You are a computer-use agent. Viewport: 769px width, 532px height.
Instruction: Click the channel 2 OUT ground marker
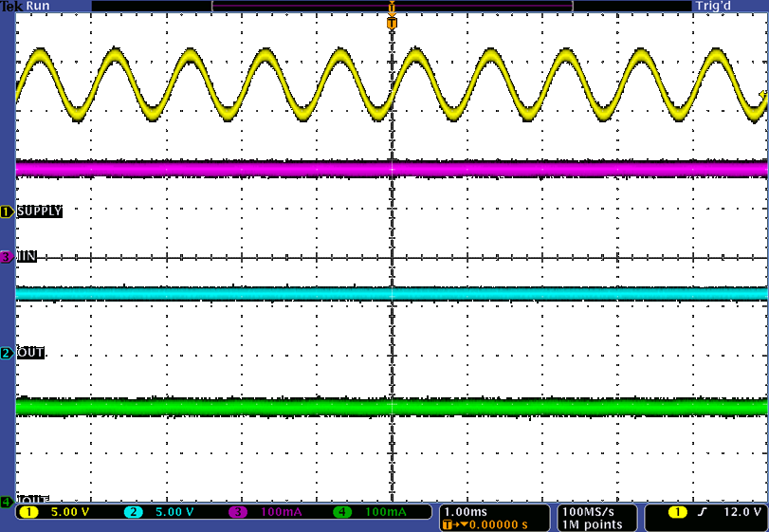(7, 353)
